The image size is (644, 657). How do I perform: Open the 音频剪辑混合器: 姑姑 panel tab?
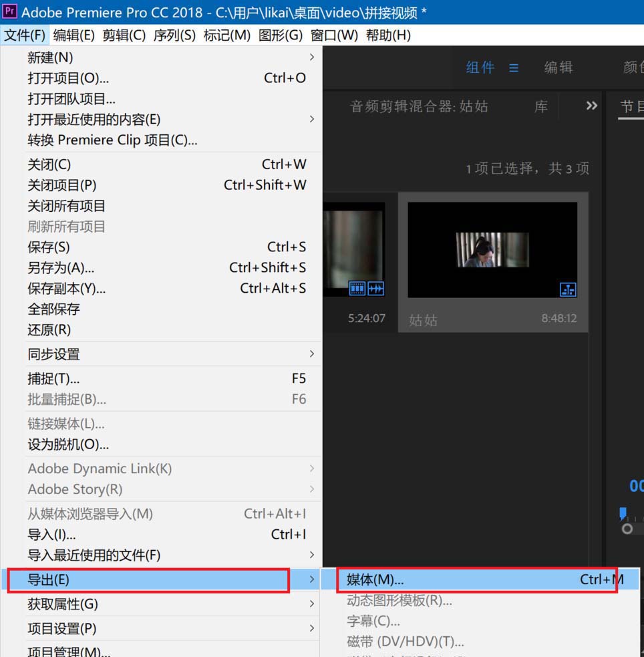pyautogui.click(x=419, y=106)
